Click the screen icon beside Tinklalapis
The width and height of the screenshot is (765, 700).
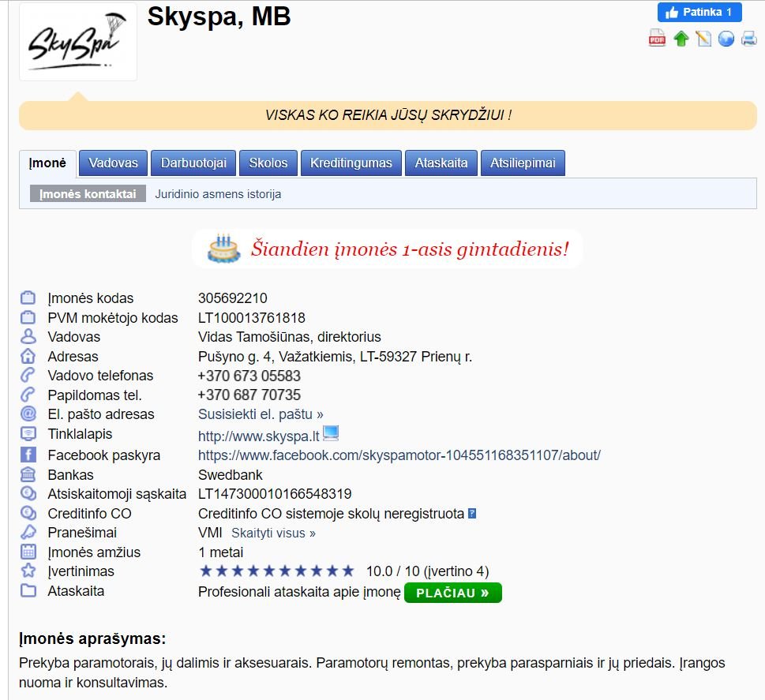(x=28, y=433)
